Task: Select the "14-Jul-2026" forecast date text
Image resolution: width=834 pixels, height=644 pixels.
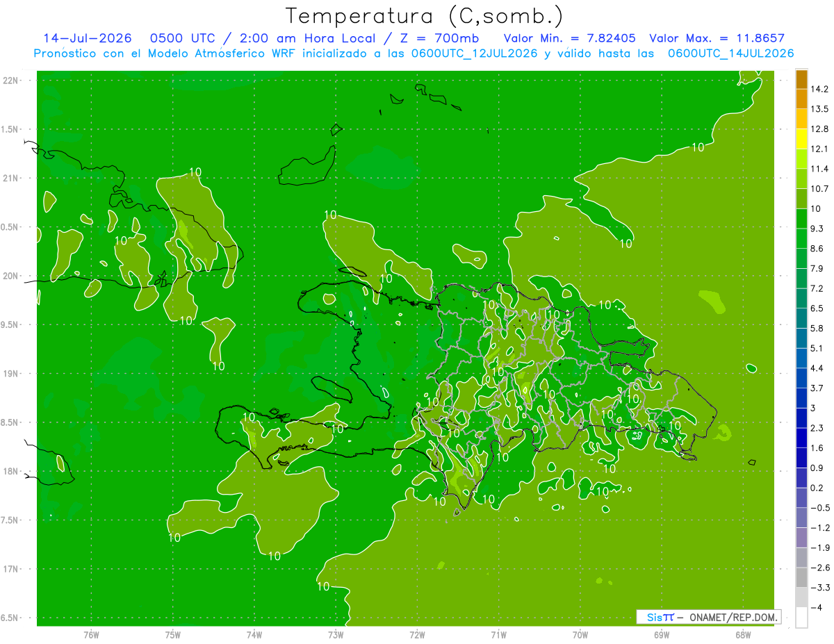Action: (x=88, y=38)
